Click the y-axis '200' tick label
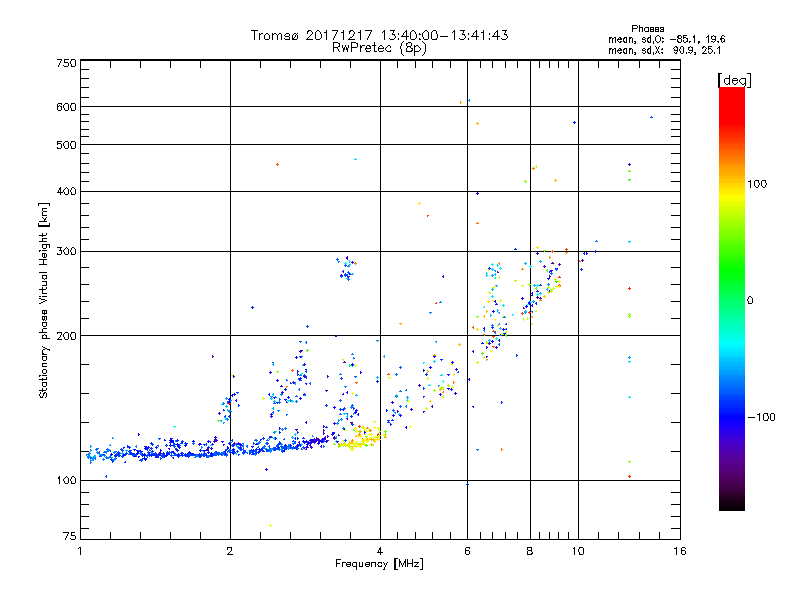The image size is (800, 600). 66,336
